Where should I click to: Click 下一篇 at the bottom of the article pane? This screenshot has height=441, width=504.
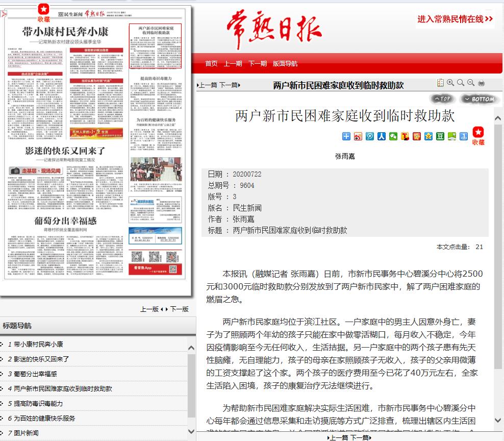[x=361, y=437]
